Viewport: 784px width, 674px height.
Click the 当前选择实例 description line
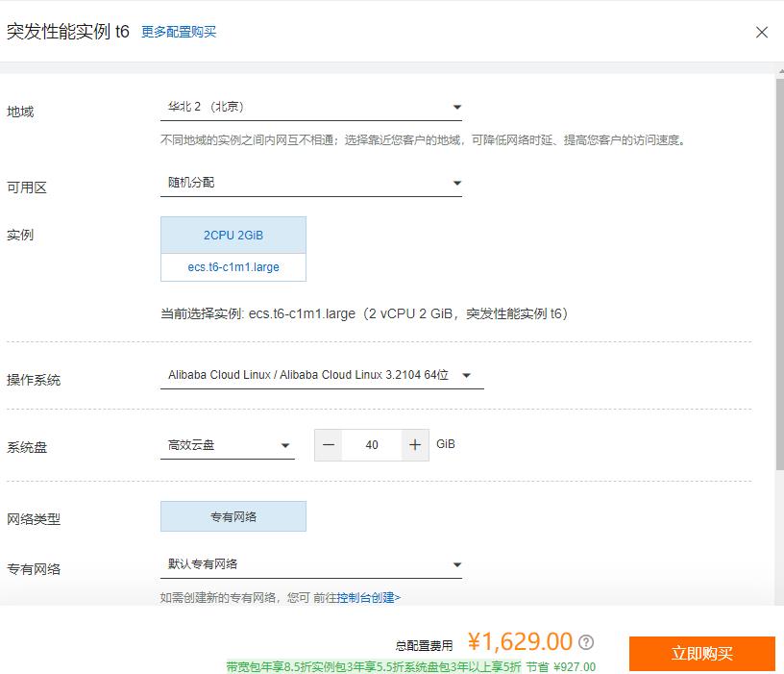tap(364, 313)
